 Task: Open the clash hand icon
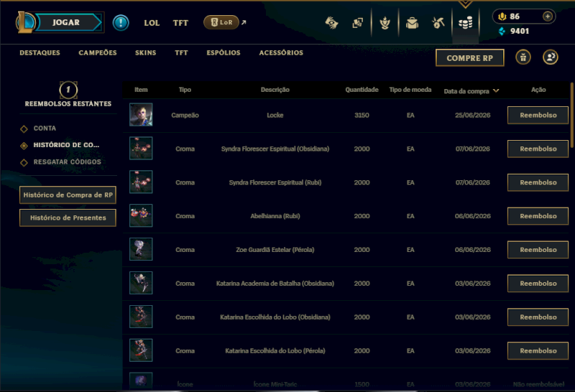331,23
